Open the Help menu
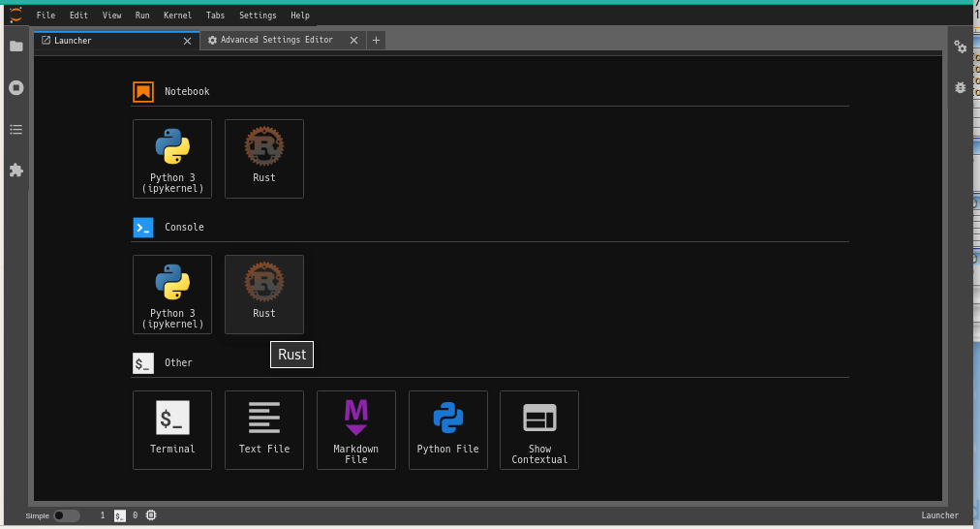980x529 pixels. tap(300, 15)
